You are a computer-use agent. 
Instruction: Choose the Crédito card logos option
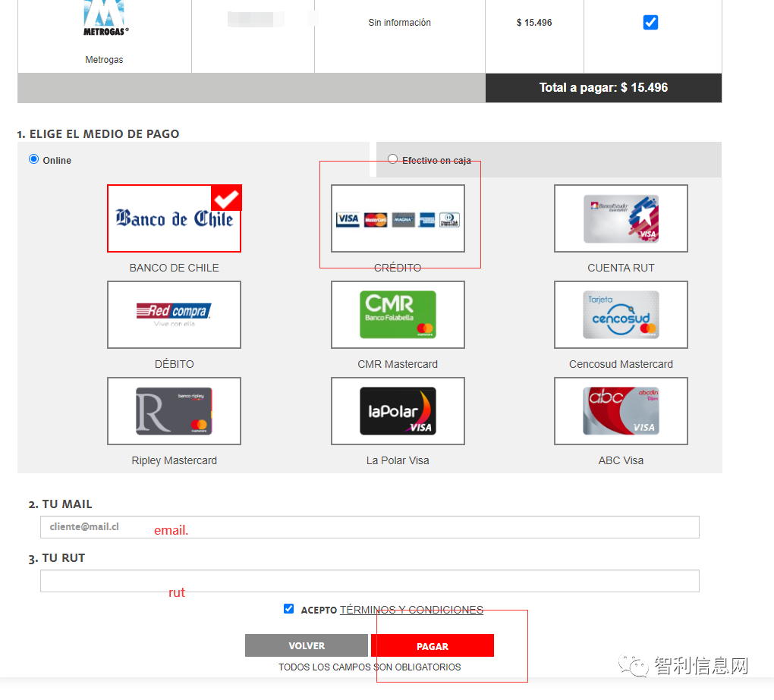(398, 218)
